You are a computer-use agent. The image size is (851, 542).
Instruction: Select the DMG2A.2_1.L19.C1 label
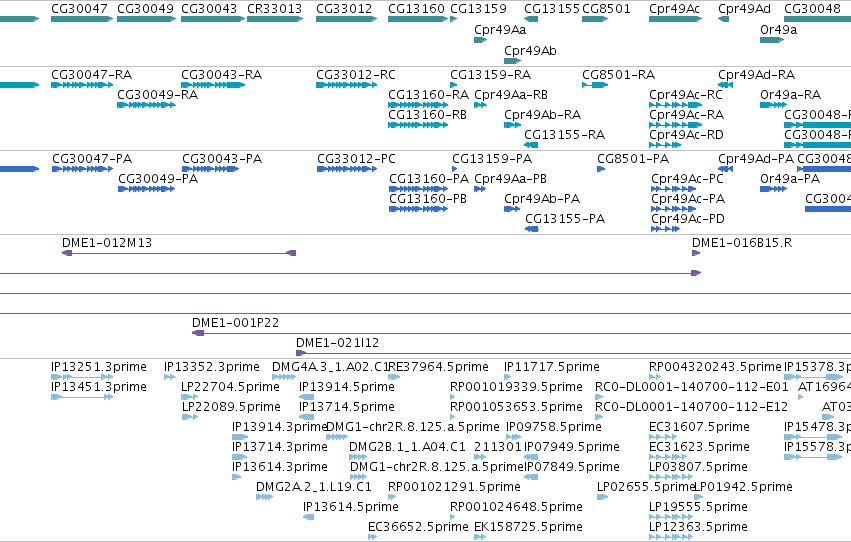pos(314,487)
